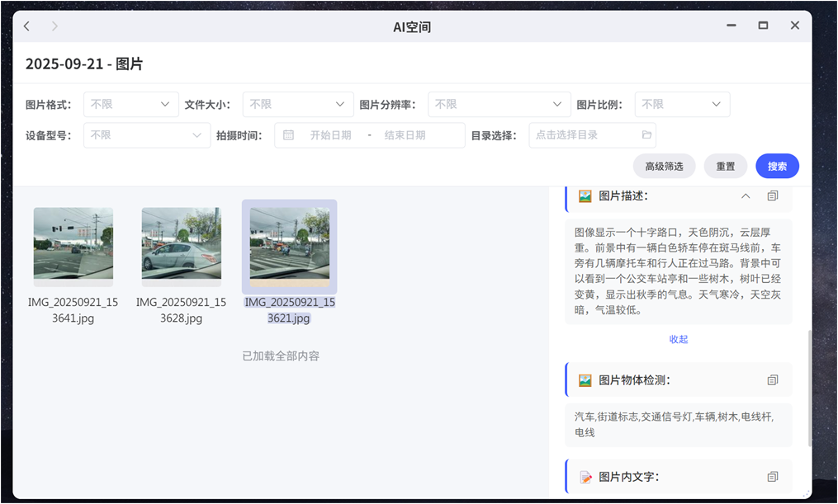
Task: Click the picture icon beside 图片物体检测
Action: (585, 380)
